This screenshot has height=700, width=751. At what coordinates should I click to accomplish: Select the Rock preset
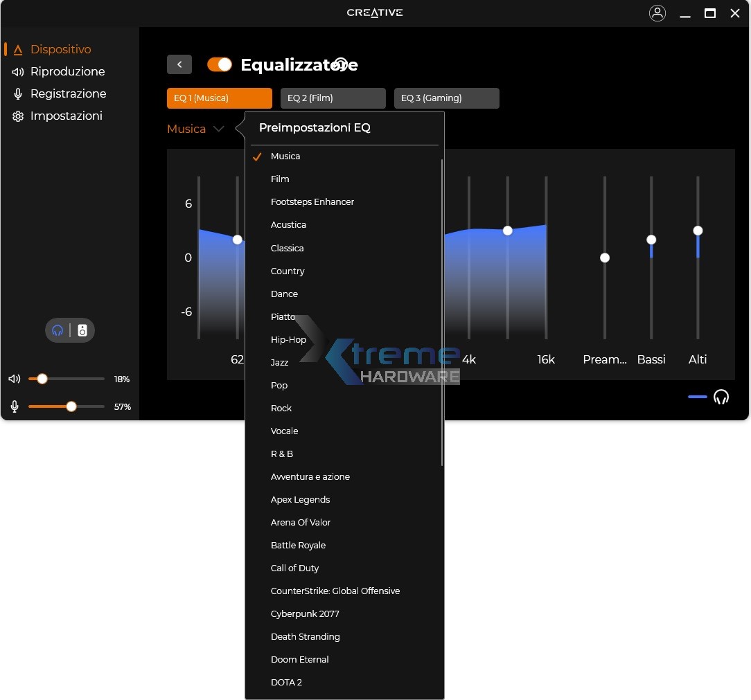tap(281, 408)
